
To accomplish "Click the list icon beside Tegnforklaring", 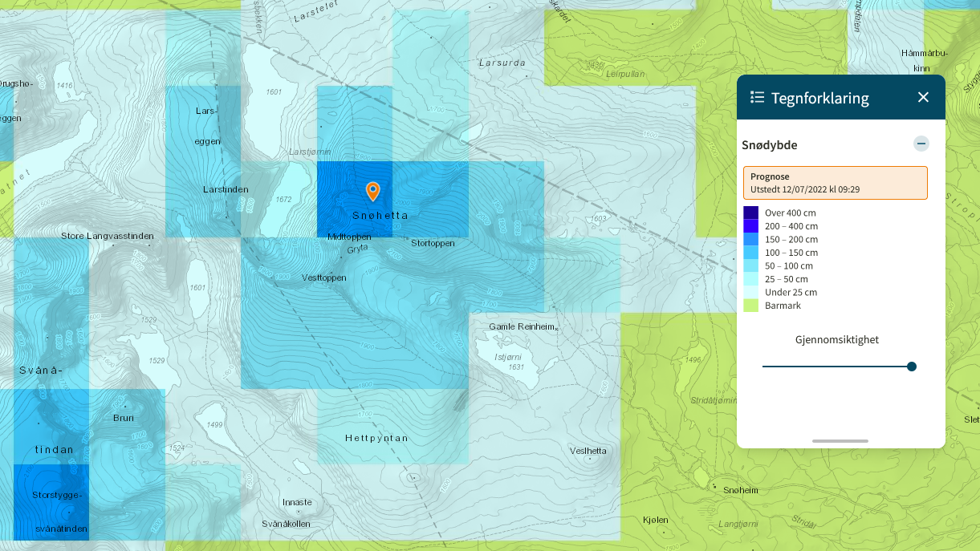I will click(x=757, y=97).
